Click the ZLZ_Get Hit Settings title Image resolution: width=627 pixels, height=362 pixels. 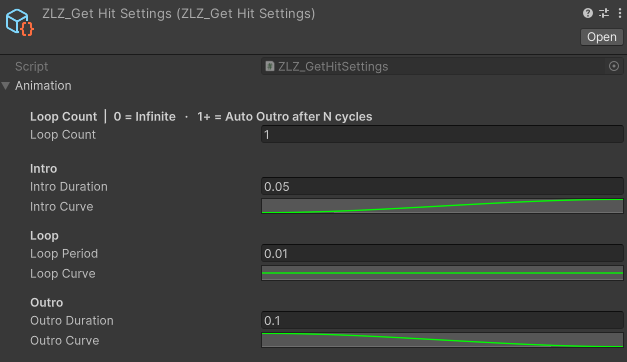tap(179, 14)
